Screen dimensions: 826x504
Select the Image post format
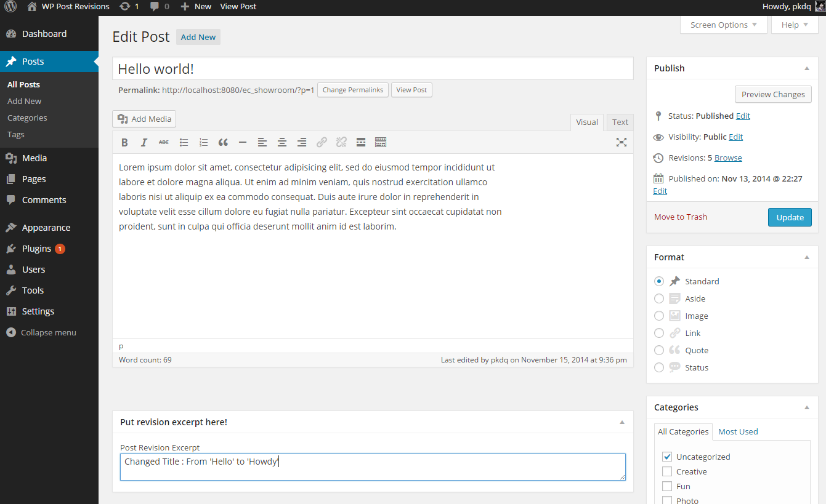click(x=659, y=316)
